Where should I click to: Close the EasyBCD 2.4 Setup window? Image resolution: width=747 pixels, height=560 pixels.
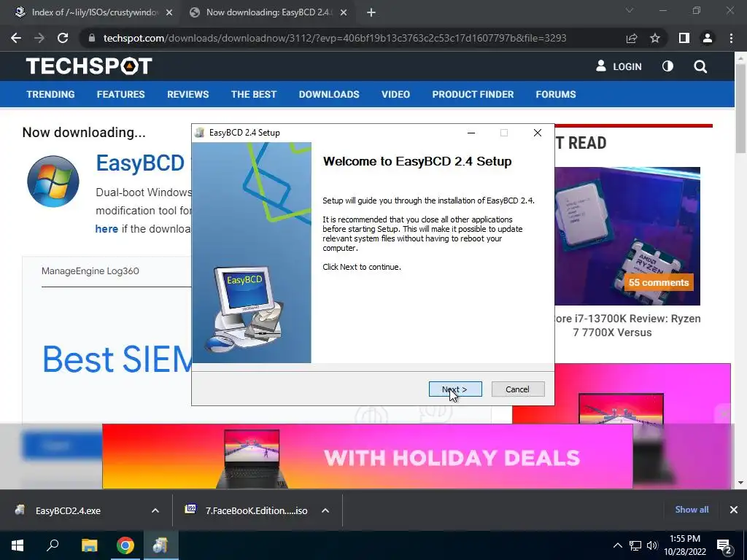click(538, 133)
